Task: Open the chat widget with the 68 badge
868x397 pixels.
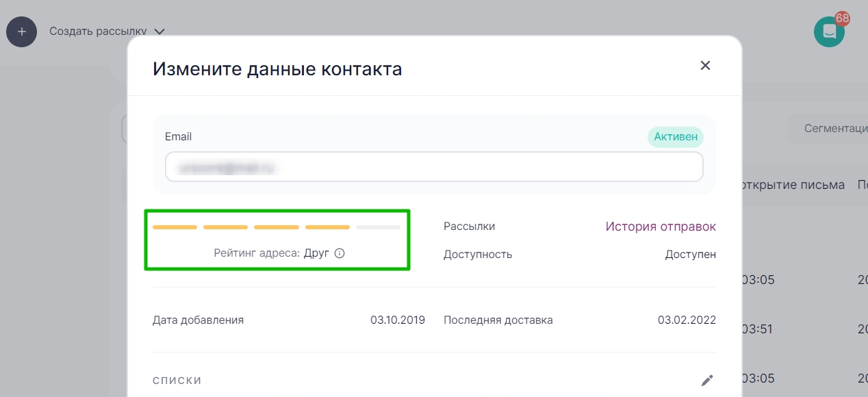Action: [x=829, y=31]
